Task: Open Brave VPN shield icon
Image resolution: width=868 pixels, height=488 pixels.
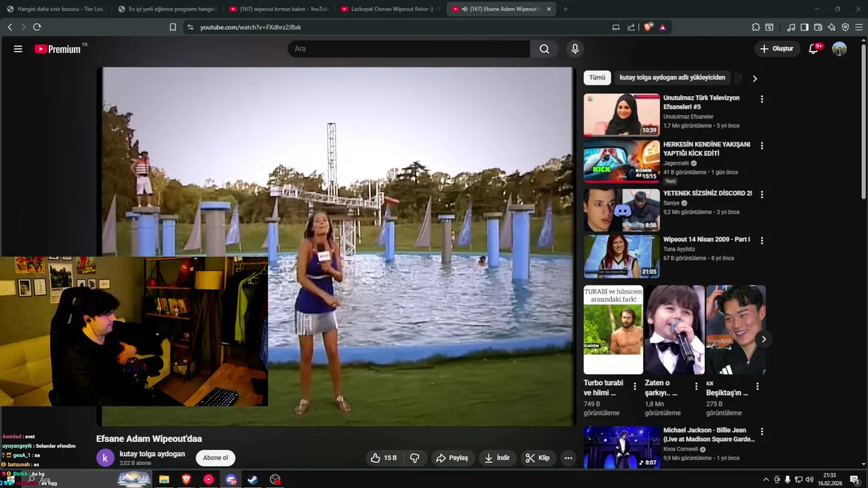Action: (845, 27)
